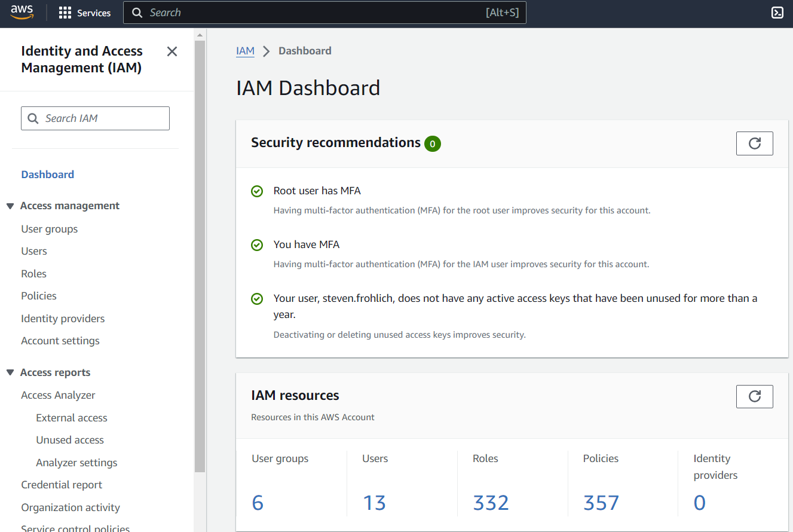Click the magnifier icon in Search IAM
The image size is (793, 532).
33,118
